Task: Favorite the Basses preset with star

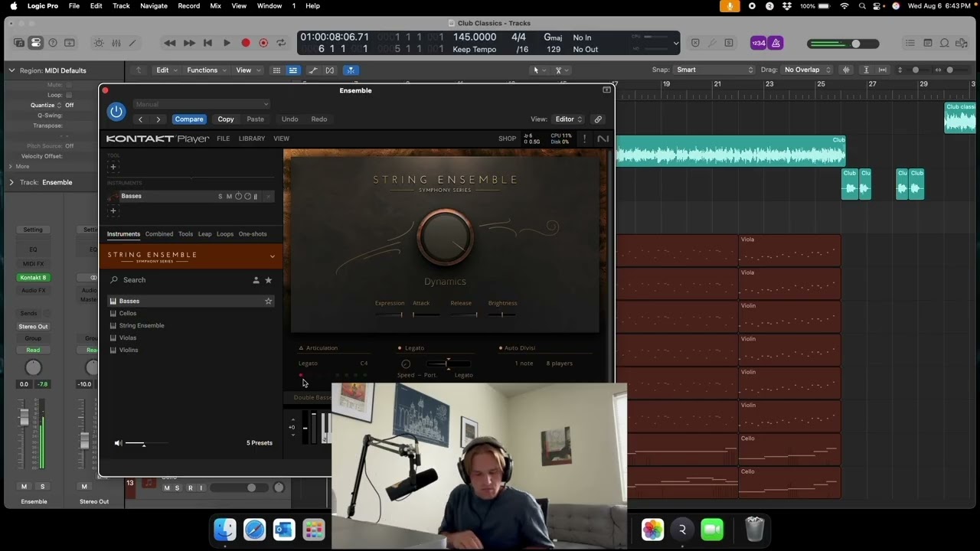Action: pos(268,302)
